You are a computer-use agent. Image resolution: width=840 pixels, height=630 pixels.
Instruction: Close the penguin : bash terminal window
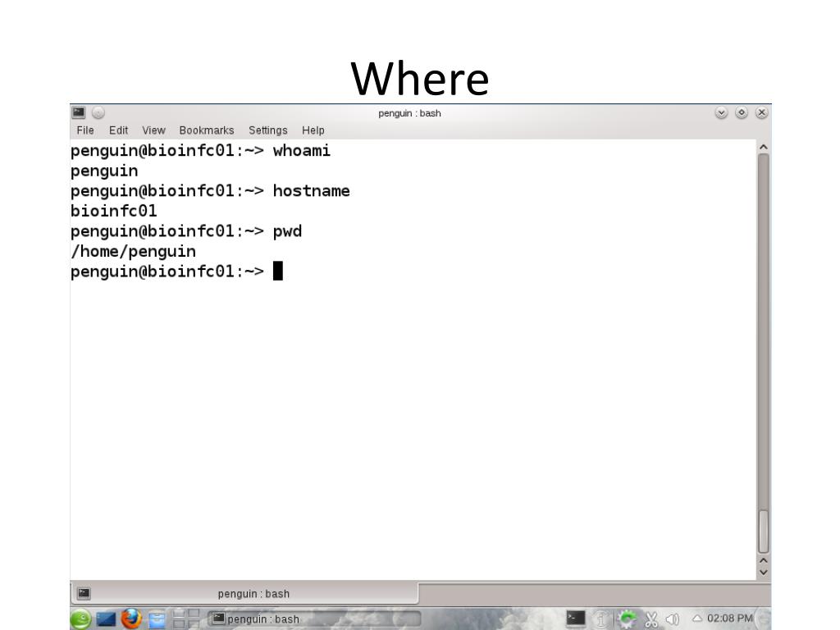tap(761, 112)
